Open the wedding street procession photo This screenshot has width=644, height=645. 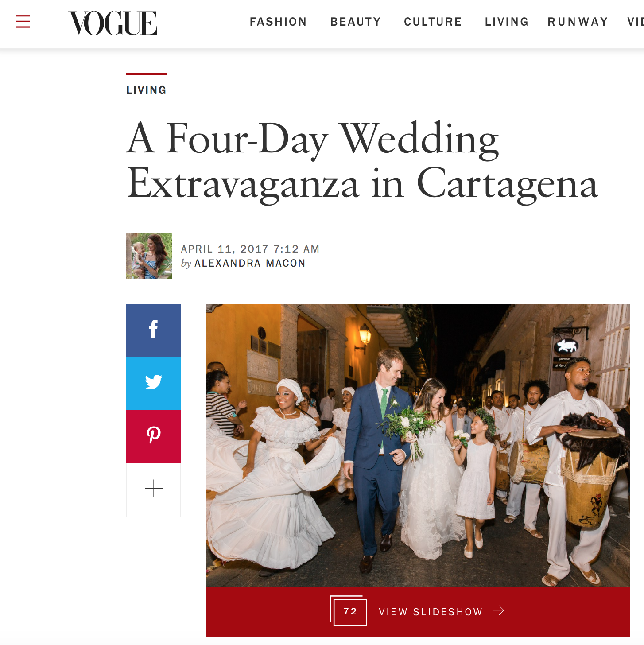click(418, 446)
